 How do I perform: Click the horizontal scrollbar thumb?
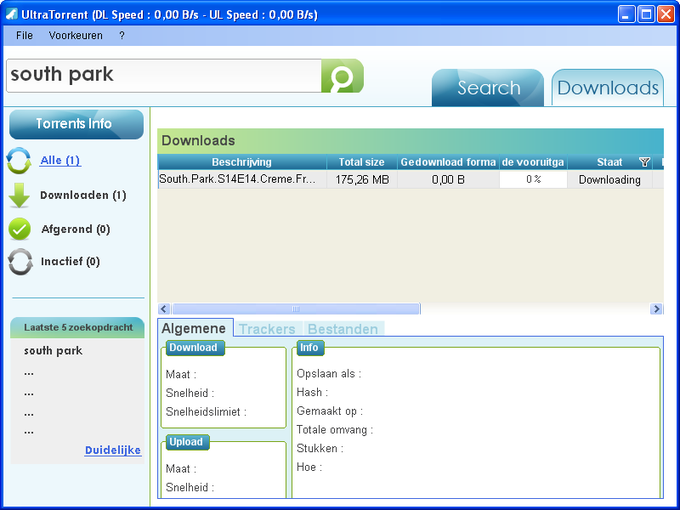pos(296,309)
